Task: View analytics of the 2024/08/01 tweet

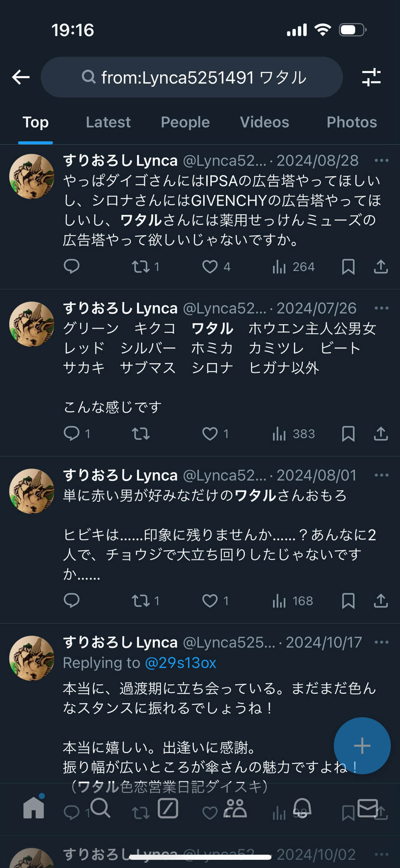Action: pyautogui.click(x=279, y=601)
